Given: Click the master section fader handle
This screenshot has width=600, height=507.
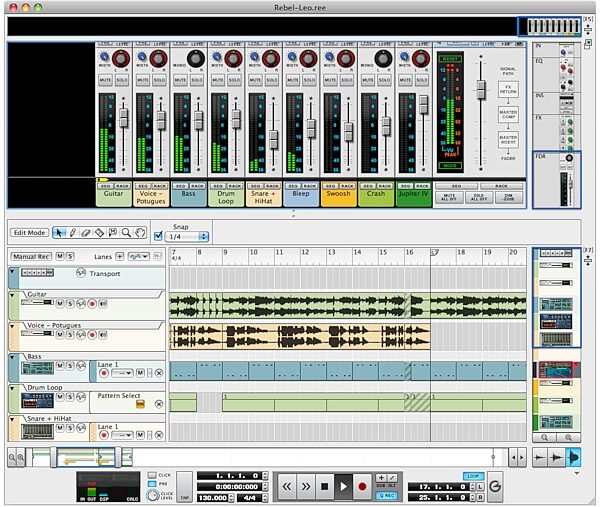Looking at the screenshot, I should [x=481, y=90].
